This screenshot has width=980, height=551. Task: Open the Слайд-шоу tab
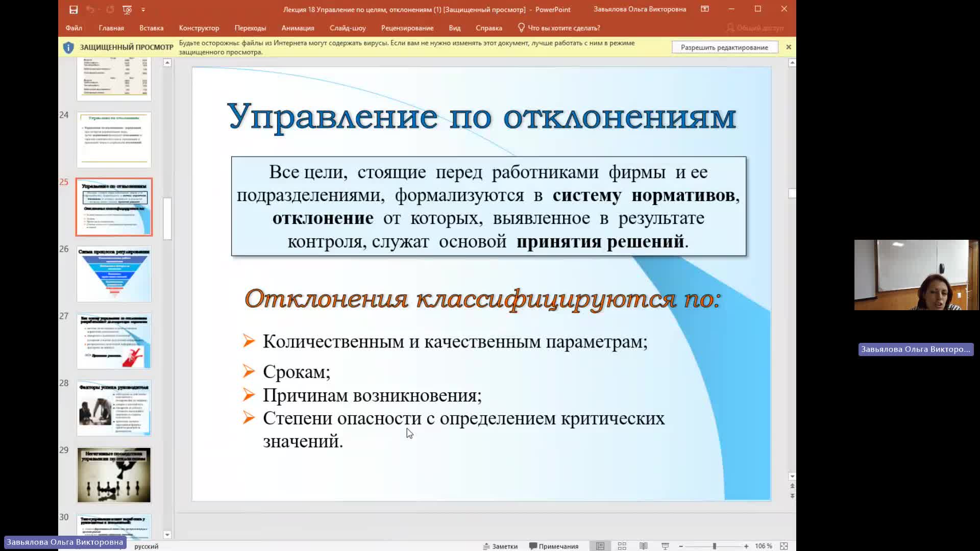348,28
